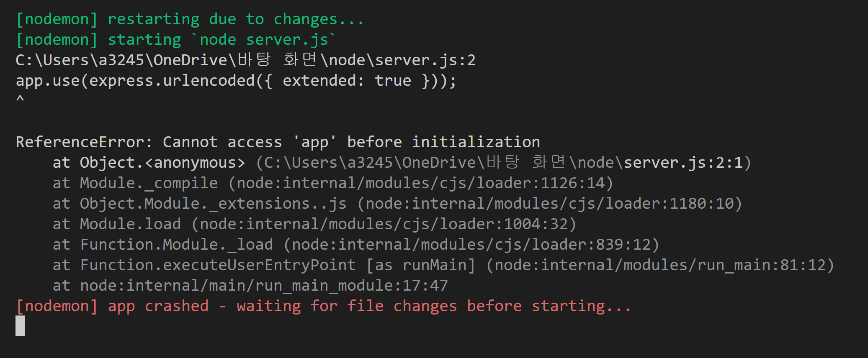Click the 'starting node server.js' line
This screenshot has height=358, width=868.
pos(176,40)
